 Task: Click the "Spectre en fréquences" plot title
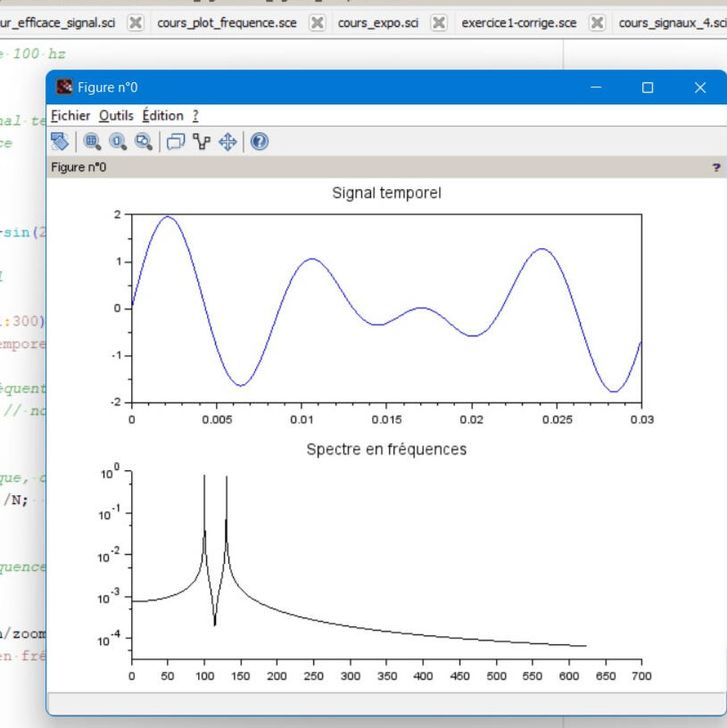click(387, 450)
